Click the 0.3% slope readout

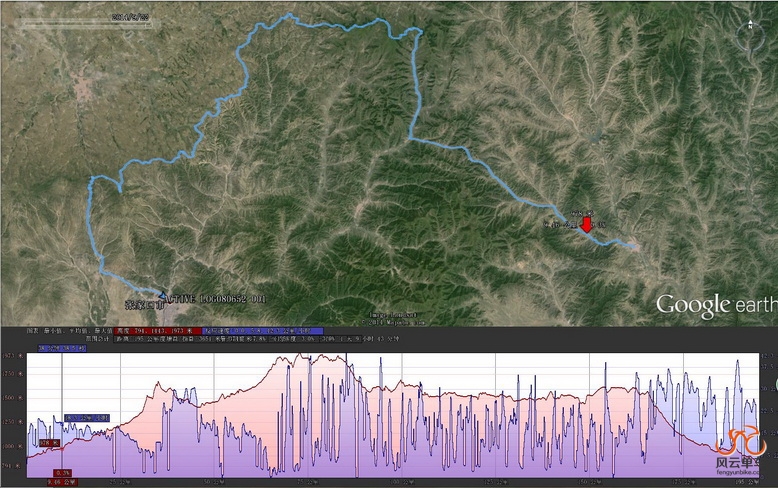tap(62, 472)
